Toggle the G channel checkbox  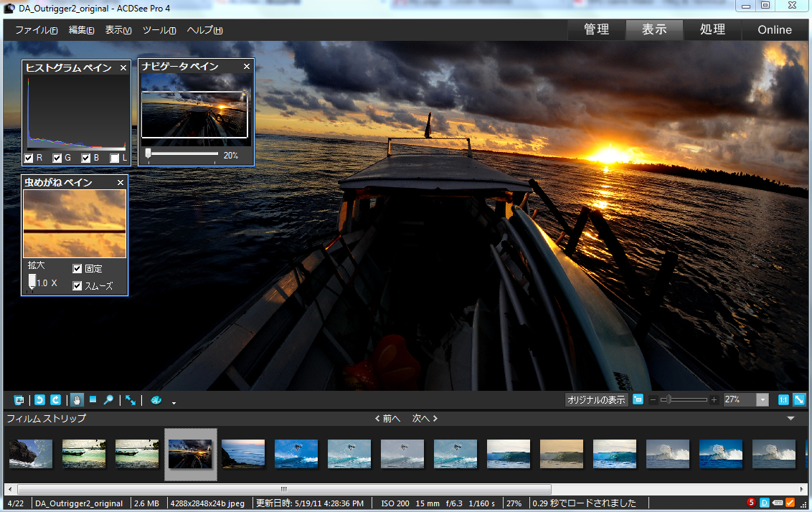pos(57,158)
